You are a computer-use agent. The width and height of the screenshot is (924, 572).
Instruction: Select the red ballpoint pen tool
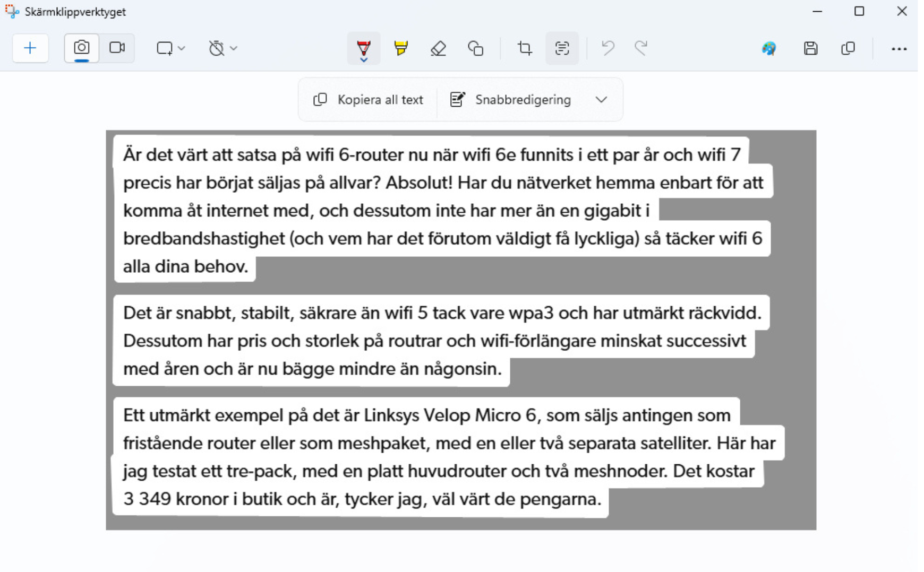364,48
